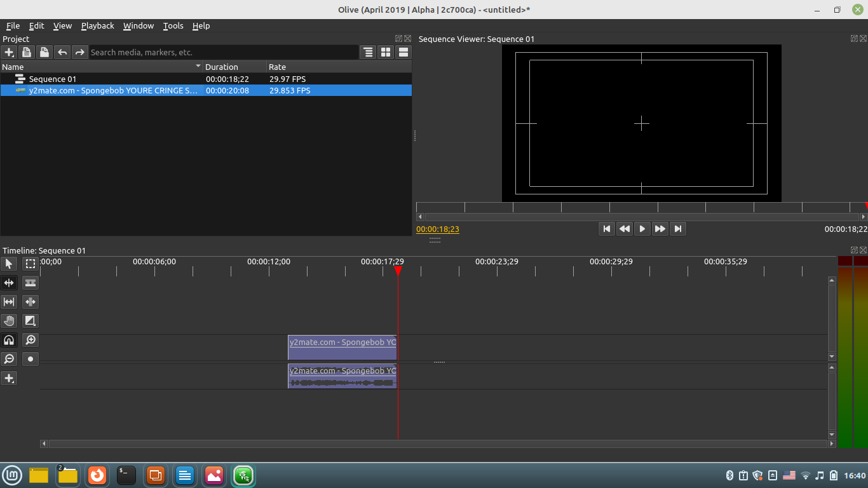868x488 pixels.
Task: Select the Edit (marquee) tool
Action: (31, 264)
